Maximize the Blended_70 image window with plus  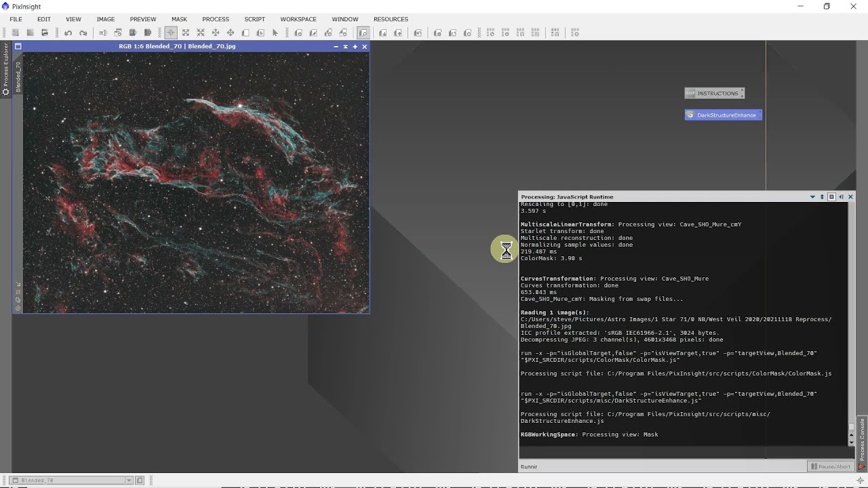pyautogui.click(x=355, y=47)
